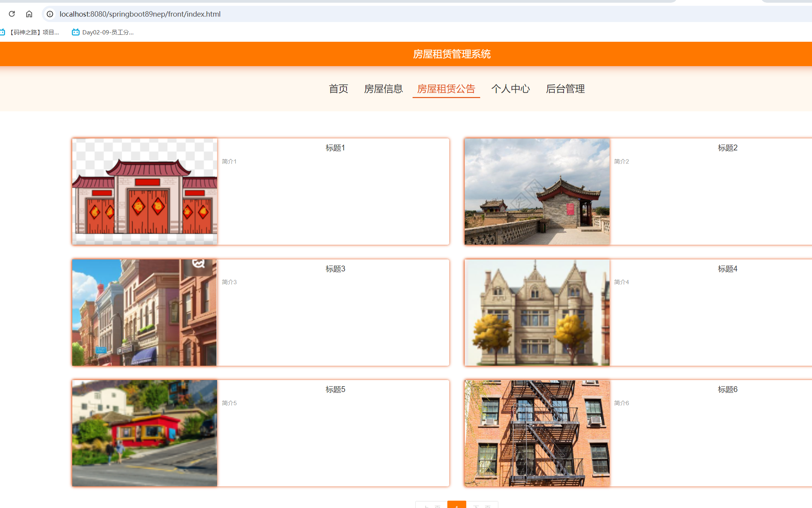The image size is (812, 508).
Task: Open the 后台管理 menu item
Action: [565, 89]
